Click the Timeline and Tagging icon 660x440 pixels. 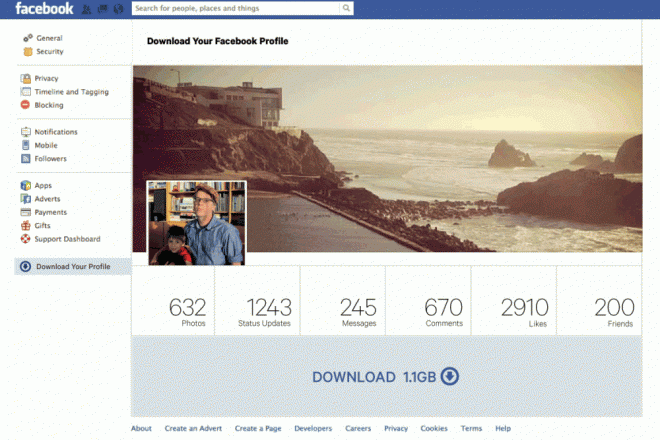(x=26, y=91)
